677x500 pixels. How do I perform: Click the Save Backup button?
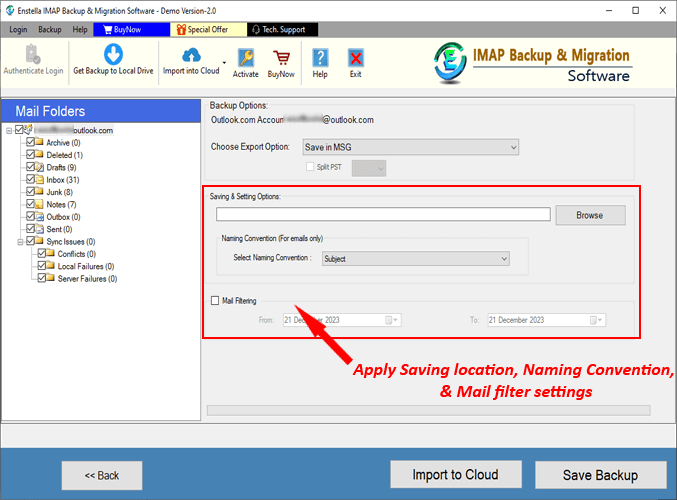601,475
